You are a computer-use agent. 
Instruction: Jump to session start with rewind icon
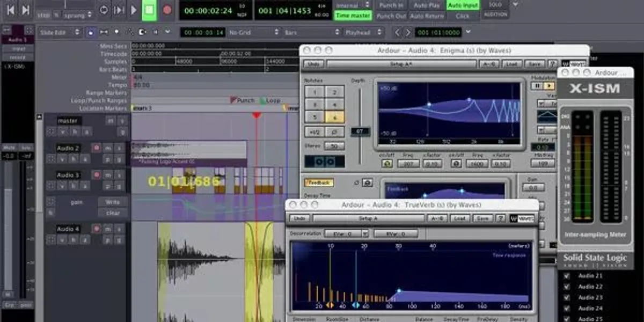(x=10, y=10)
